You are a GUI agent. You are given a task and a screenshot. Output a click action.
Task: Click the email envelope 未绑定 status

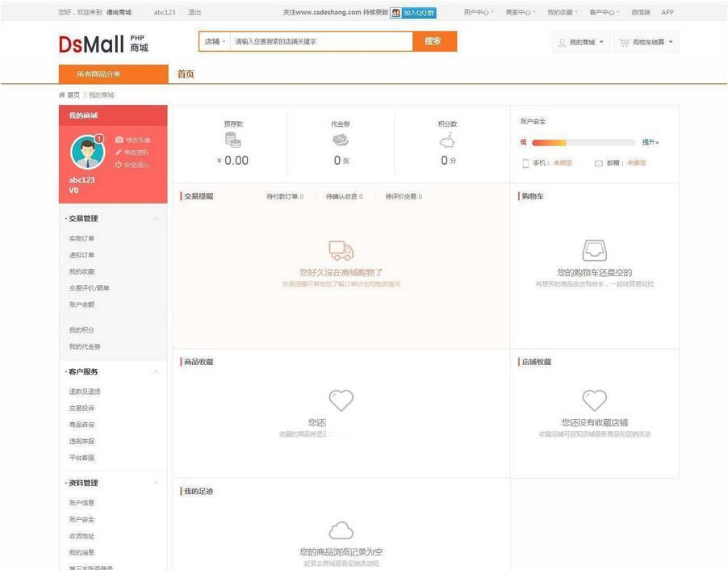pos(637,162)
